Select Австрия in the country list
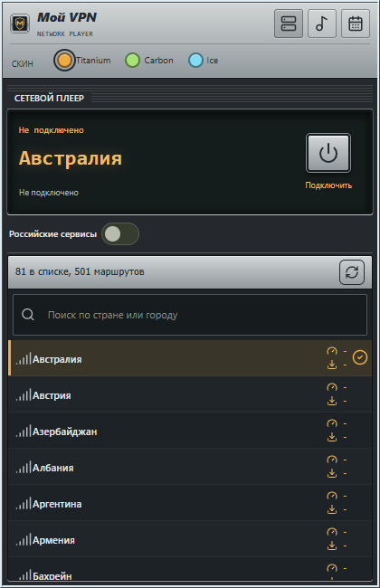Viewport: 380px width, 588px height. click(x=190, y=394)
